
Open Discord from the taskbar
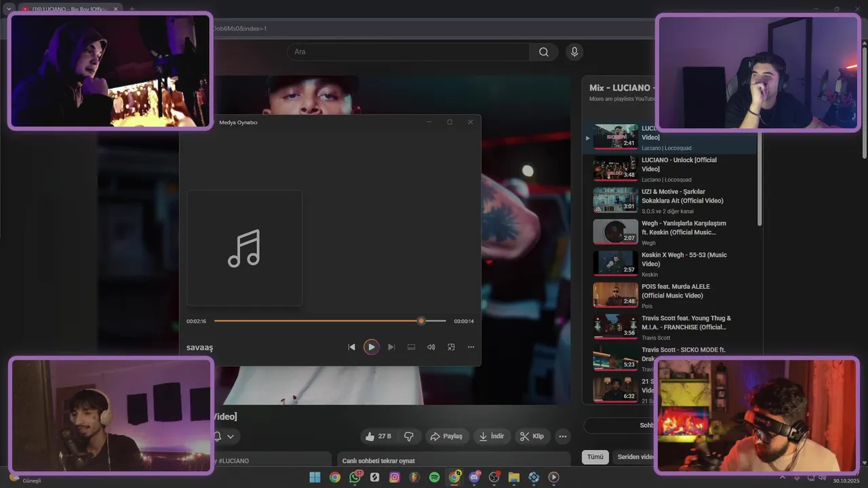(474, 477)
